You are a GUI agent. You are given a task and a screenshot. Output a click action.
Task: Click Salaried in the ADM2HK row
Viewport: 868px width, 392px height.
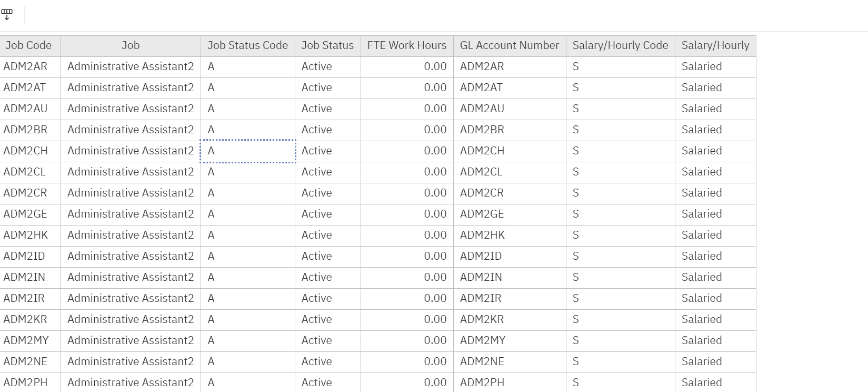715,236
